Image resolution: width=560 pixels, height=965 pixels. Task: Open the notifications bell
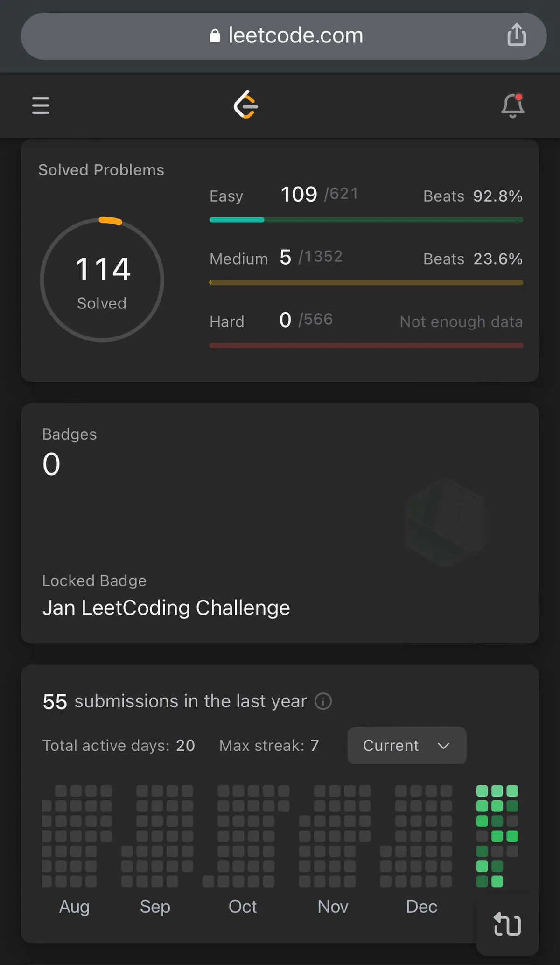pos(512,105)
